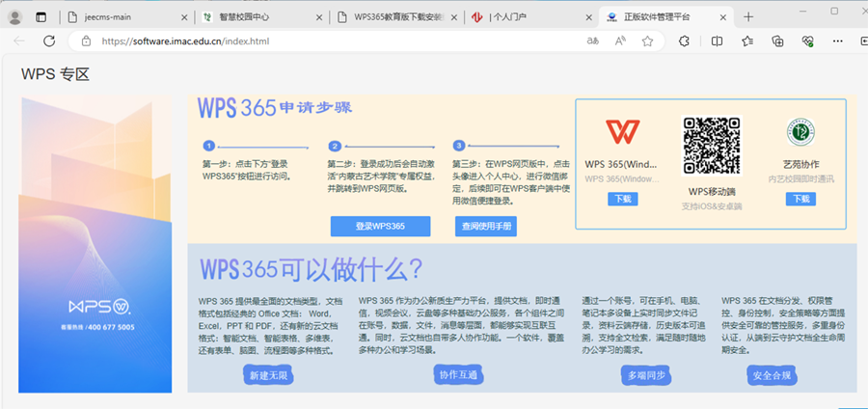
Task: Click the 协作互通 label button
Action: 458,374
